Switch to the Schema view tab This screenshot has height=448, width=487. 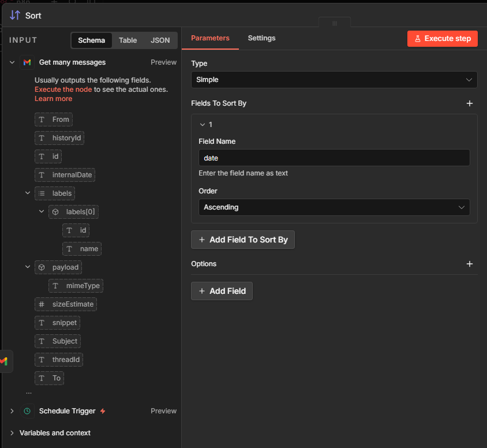(91, 40)
